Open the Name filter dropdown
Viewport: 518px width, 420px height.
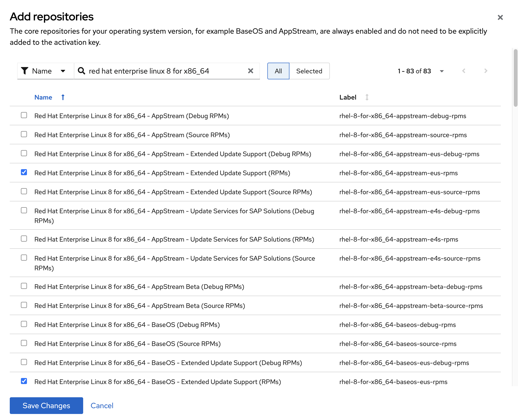[46, 71]
